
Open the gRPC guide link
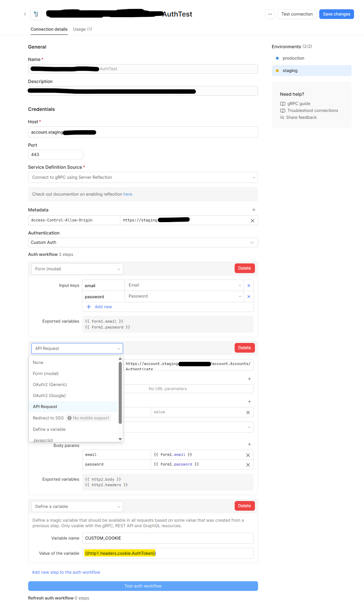point(298,104)
